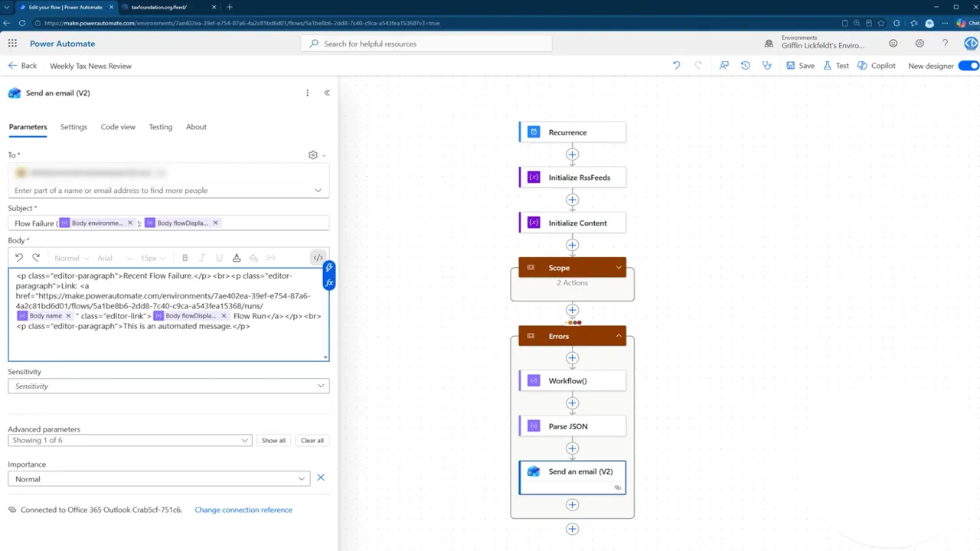
Task: Pick the highlight background color
Action: pyautogui.click(x=253, y=258)
